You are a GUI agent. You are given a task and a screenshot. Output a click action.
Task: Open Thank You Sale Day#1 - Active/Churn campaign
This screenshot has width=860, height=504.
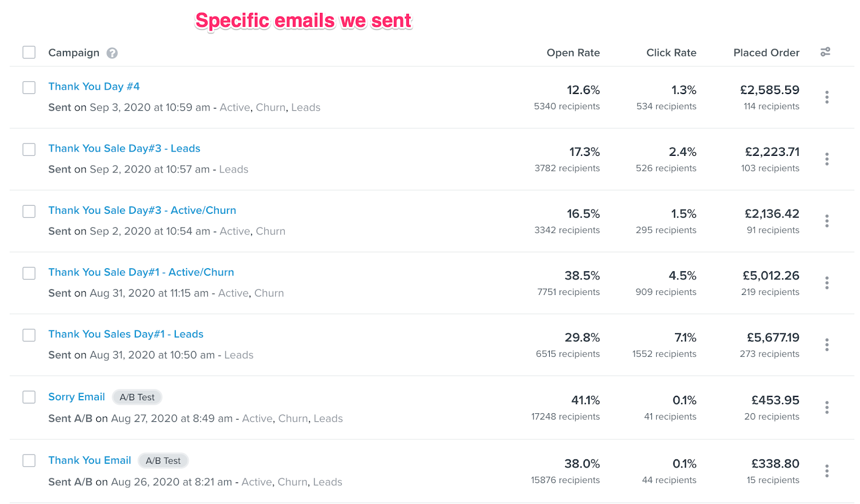141,272
